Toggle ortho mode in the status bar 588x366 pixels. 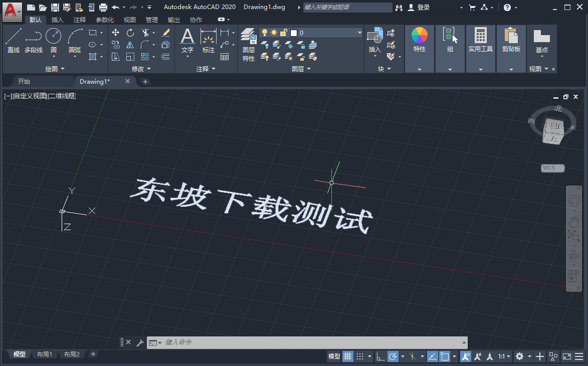pyautogui.click(x=379, y=356)
